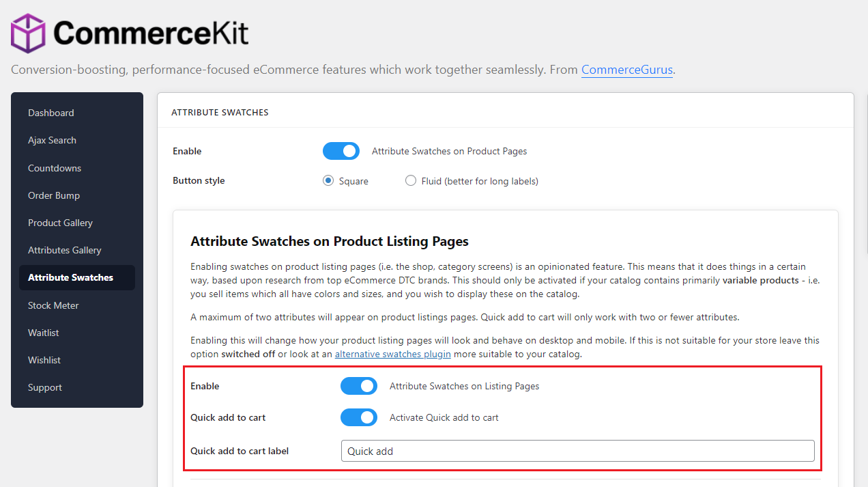This screenshot has width=868, height=487.
Task: Select Fluid button style option
Action: [411, 181]
